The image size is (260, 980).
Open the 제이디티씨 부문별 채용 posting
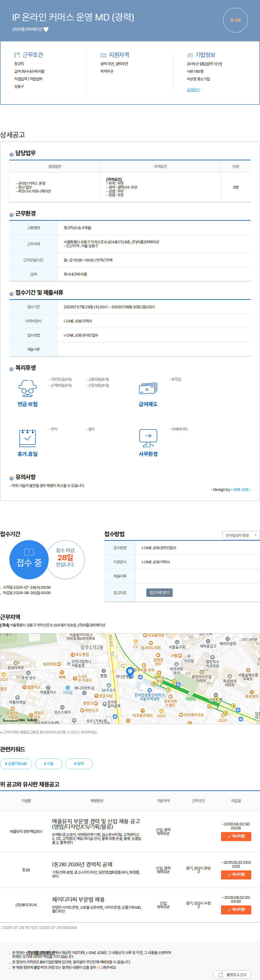click(78, 899)
